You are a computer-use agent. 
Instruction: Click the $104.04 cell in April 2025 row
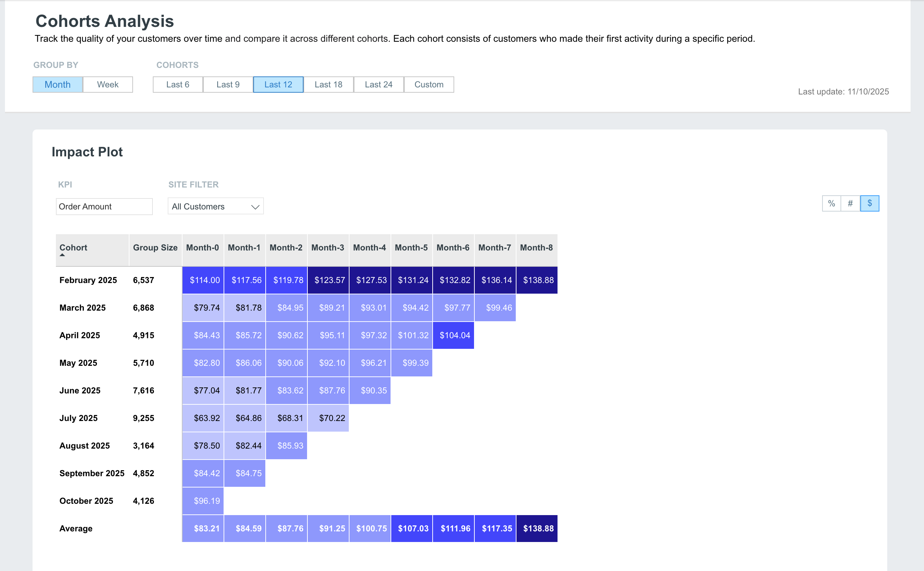[454, 335]
